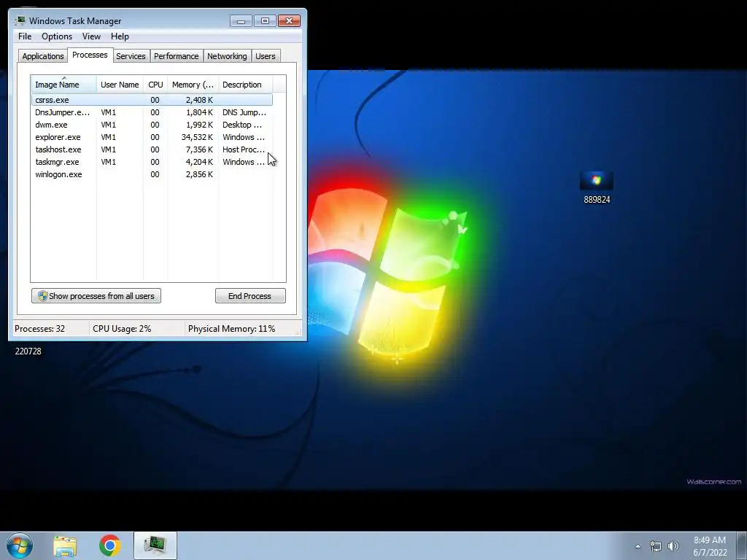Click the network tray icon
This screenshot has height=560, width=747.
[x=656, y=546]
